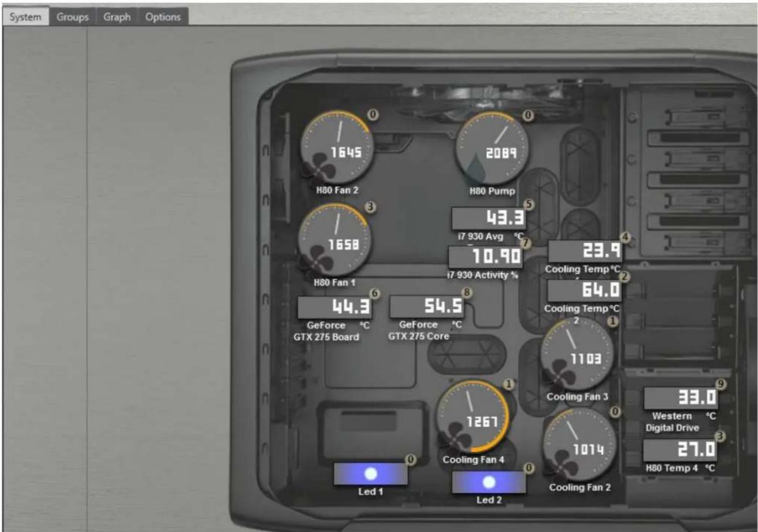Viewport: 758px width, 532px height.
Task: Open the Graph tab
Action: (x=117, y=17)
